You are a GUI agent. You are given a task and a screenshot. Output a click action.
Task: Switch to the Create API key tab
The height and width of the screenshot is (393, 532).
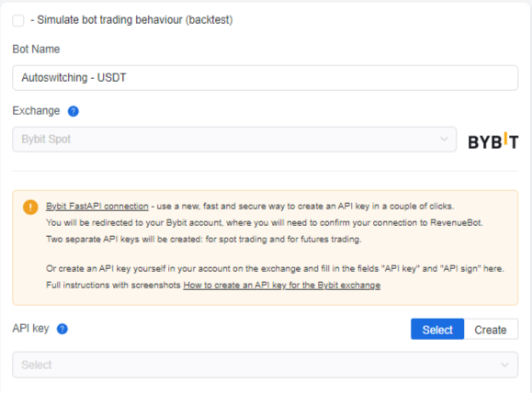point(491,330)
